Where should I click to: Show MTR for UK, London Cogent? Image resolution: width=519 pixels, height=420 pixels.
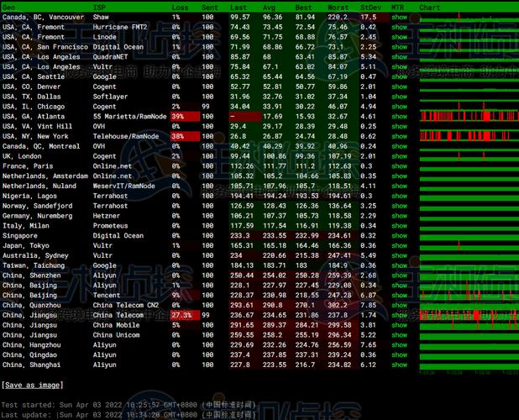pyautogui.click(x=399, y=156)
